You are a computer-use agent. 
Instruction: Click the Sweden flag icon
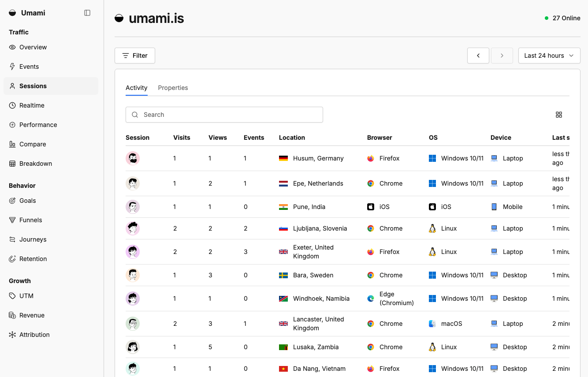(x=283, y=275)
